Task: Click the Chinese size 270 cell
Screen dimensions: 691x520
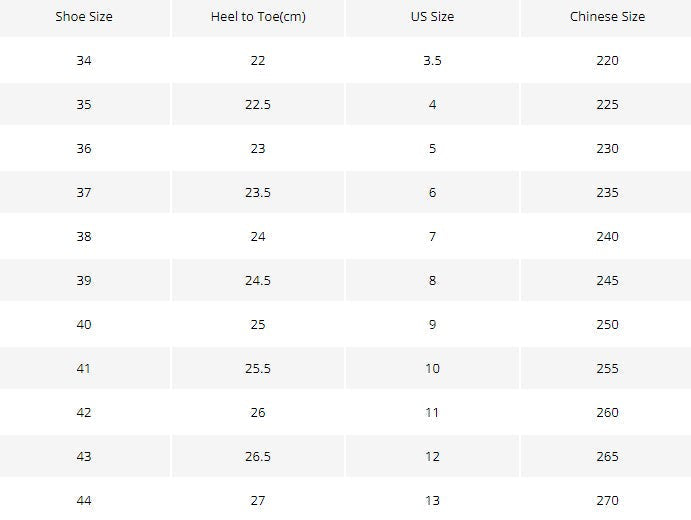Action: coord(607,500)
